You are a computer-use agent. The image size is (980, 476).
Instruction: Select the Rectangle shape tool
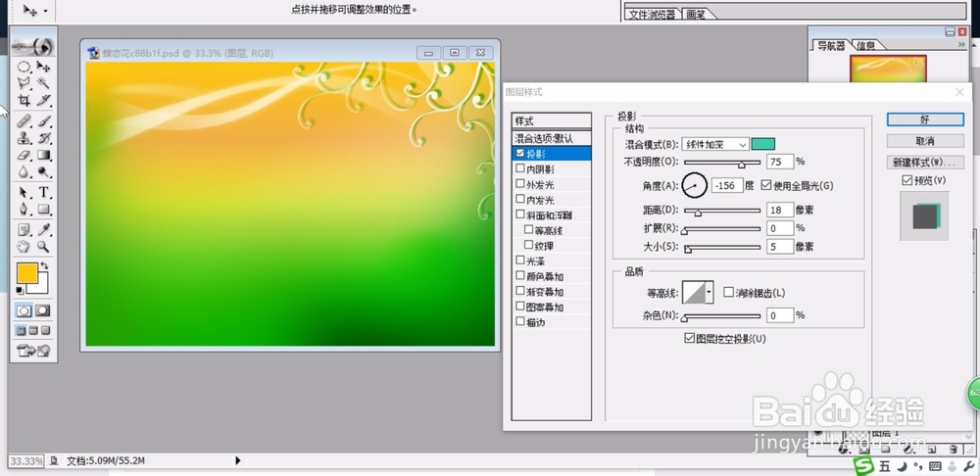pyautogui.click(x=43, y=209)
